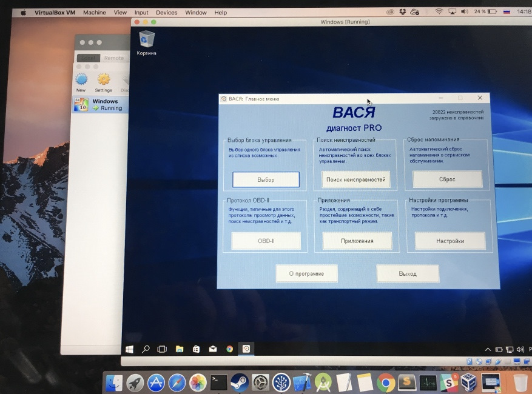Click the О программе button

[x=306, y=273]
